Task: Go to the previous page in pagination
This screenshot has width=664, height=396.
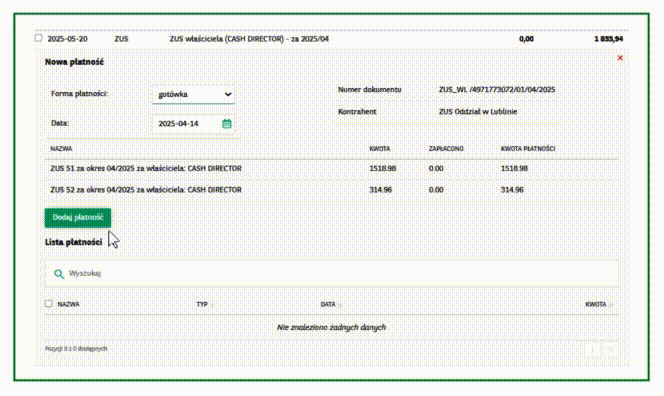Action: click(x=592, y=349)
